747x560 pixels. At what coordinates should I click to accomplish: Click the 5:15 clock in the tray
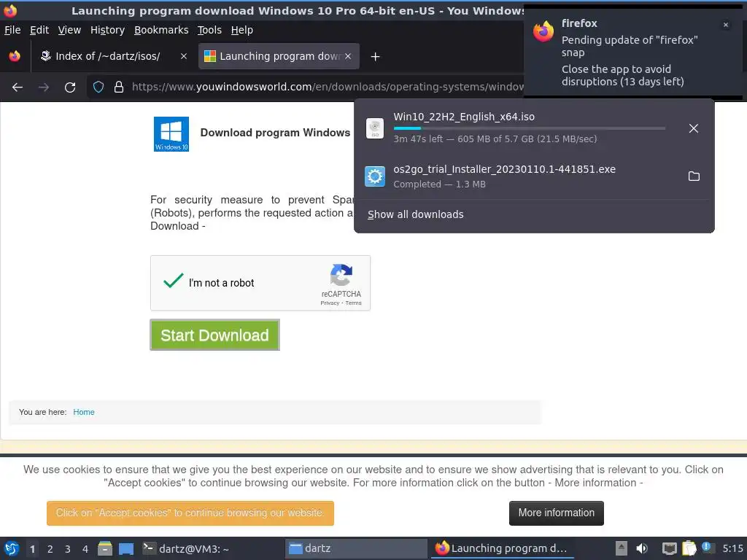tap(732, 548)
